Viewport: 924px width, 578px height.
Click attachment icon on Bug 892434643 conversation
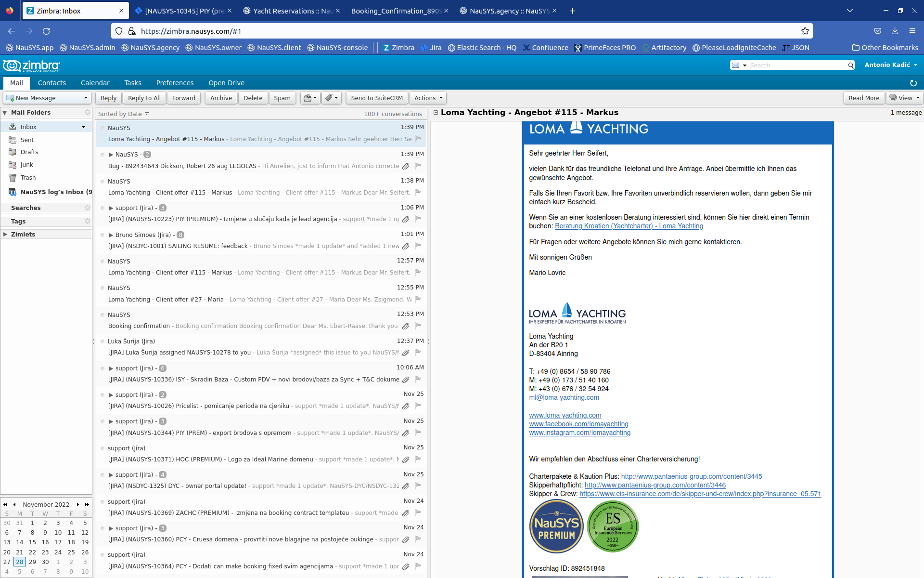click(x=406, y=166)
